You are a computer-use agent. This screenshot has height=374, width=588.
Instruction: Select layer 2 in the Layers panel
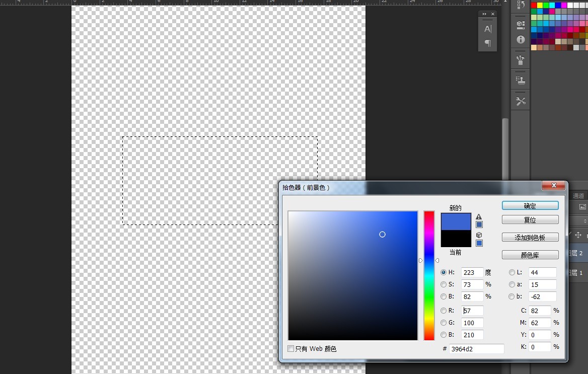[577, 253]
